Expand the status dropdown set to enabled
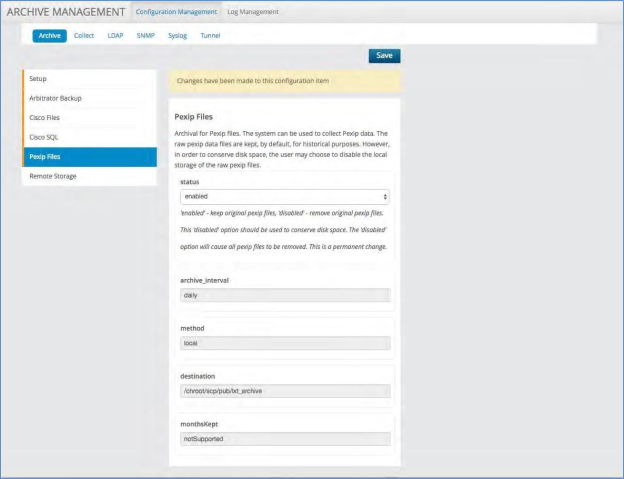Image resolution: width=624 pixels, height=479 pixels. coord(284,197)
